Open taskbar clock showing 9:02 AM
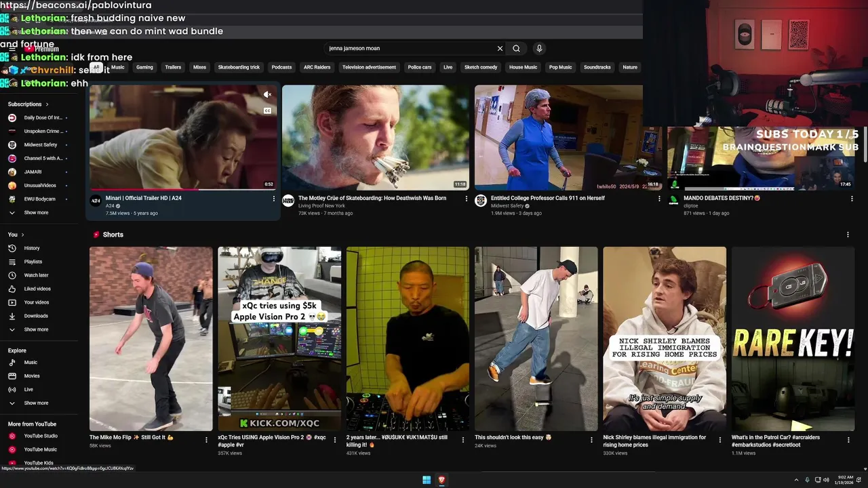 click(x=845, y=480)
